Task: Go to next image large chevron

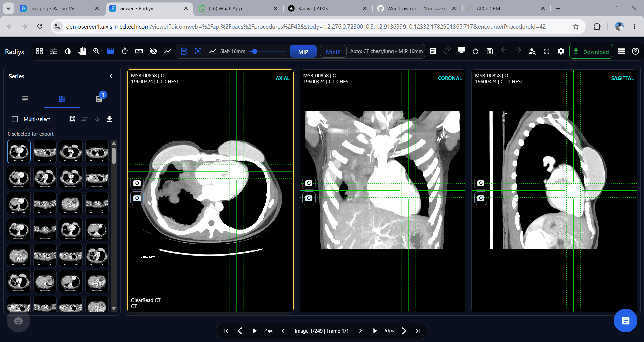Action: click(404, 331)
